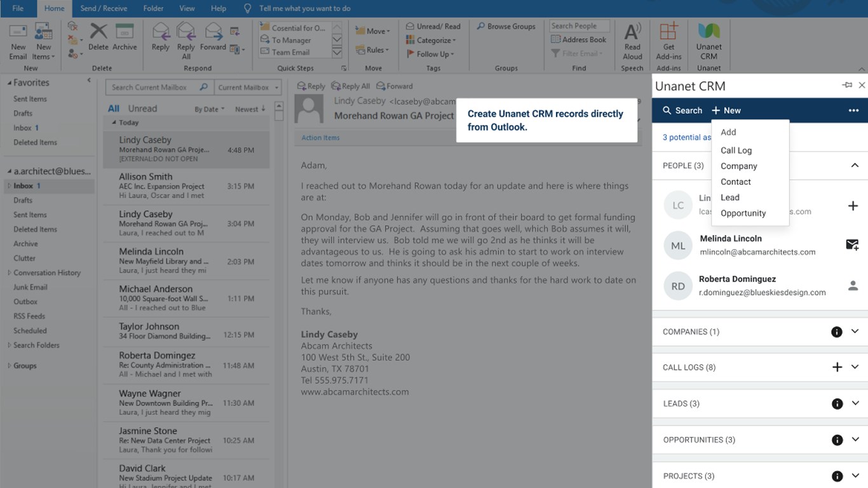Click the mail-add icon beside Melinda Lincoln
Image resolution: width=868 pixels, height=488 pixels.
click(x=853, y=245)
